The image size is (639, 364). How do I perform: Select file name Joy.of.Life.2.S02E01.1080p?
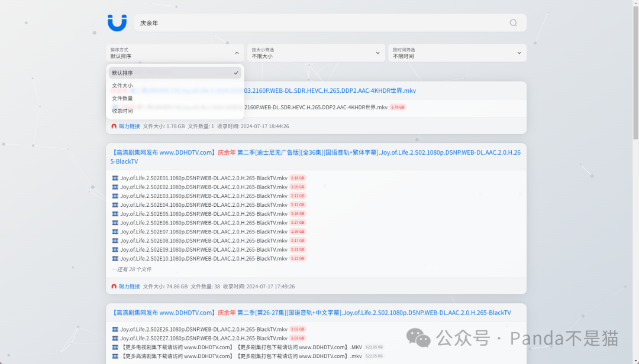204,178
